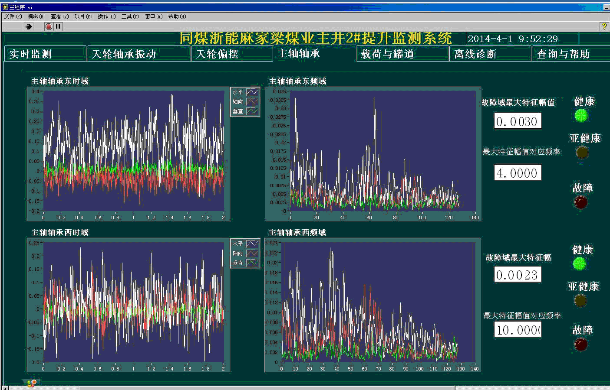Click the white plot swatch in the west time-domain legend
610x390 pixels.
tap(252, 244)
